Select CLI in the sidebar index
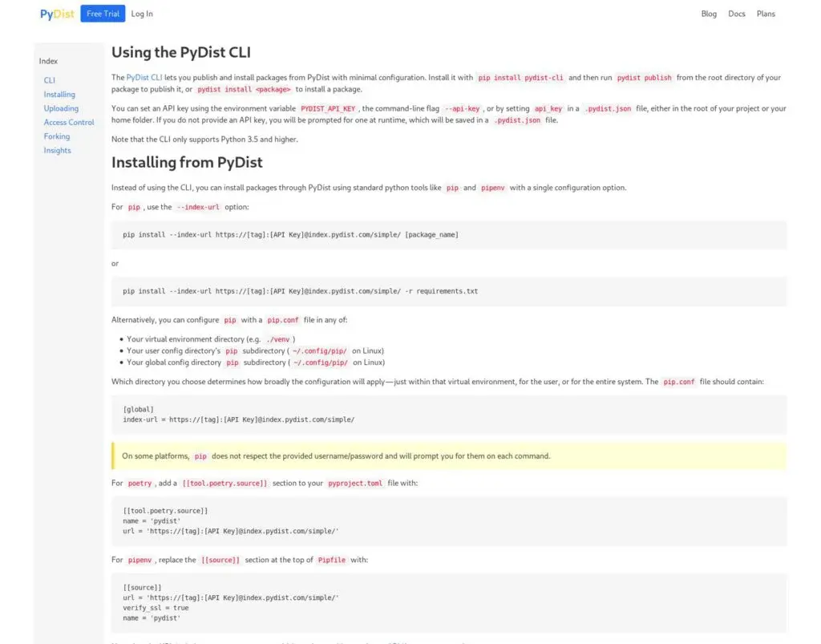 click(x=49, y=80)
